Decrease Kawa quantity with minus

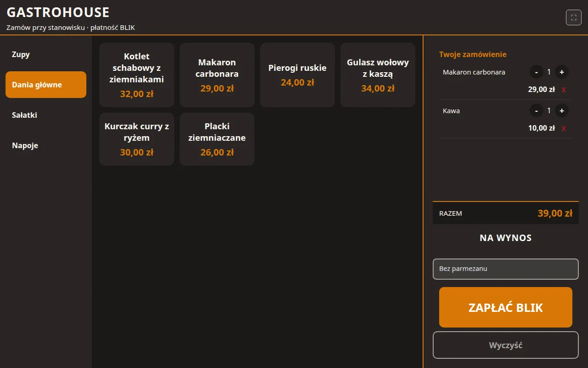click(x=536, y=111)
